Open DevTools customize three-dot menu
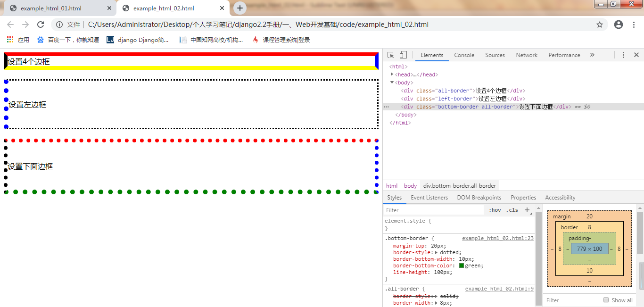The height and width of the screenshot is (307, 644). pos(623,55)
